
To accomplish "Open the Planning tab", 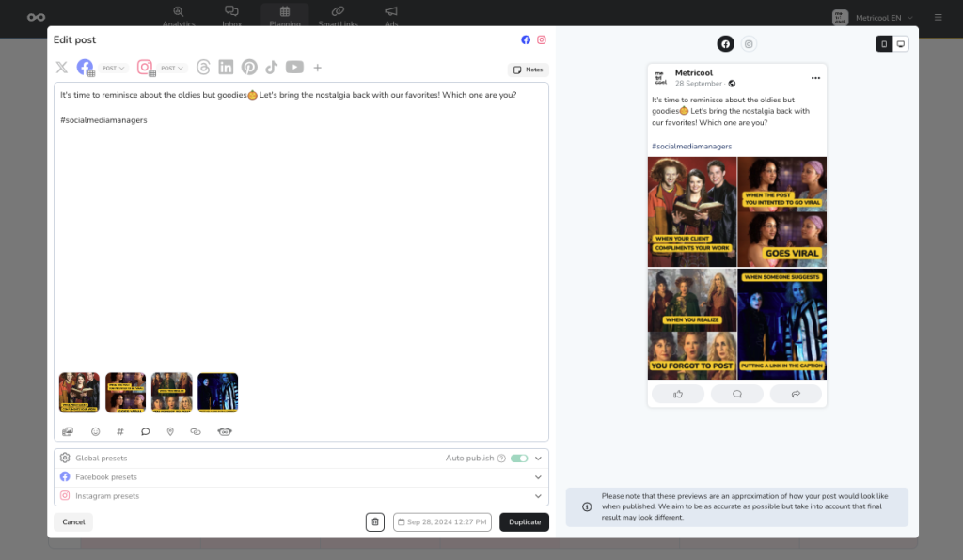I will coord(285,16).
